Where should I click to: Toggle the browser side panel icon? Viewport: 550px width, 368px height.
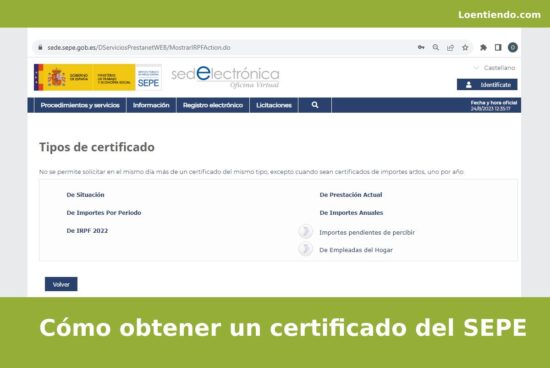pyautogui.click(x=498, y=47)
